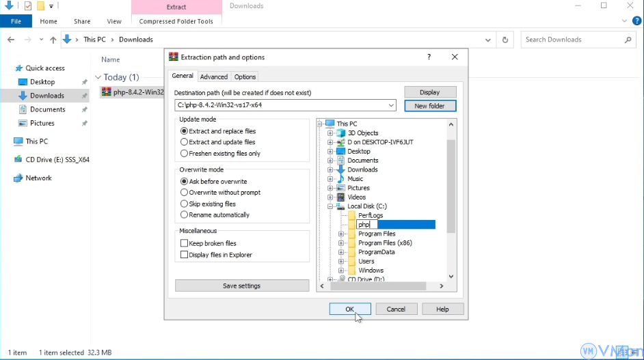
Task: Click the Pictures icon in dialog tree
Action: coord(341,188)
